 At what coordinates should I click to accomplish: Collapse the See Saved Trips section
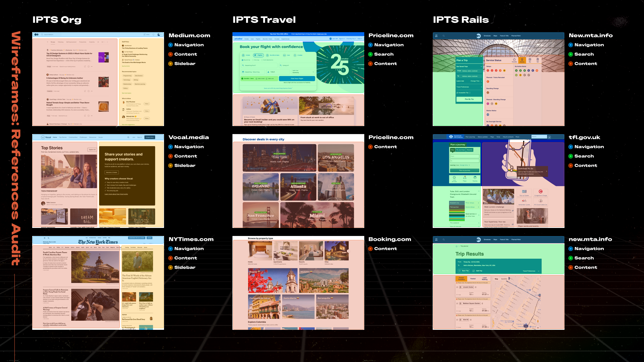coord(481,67)
